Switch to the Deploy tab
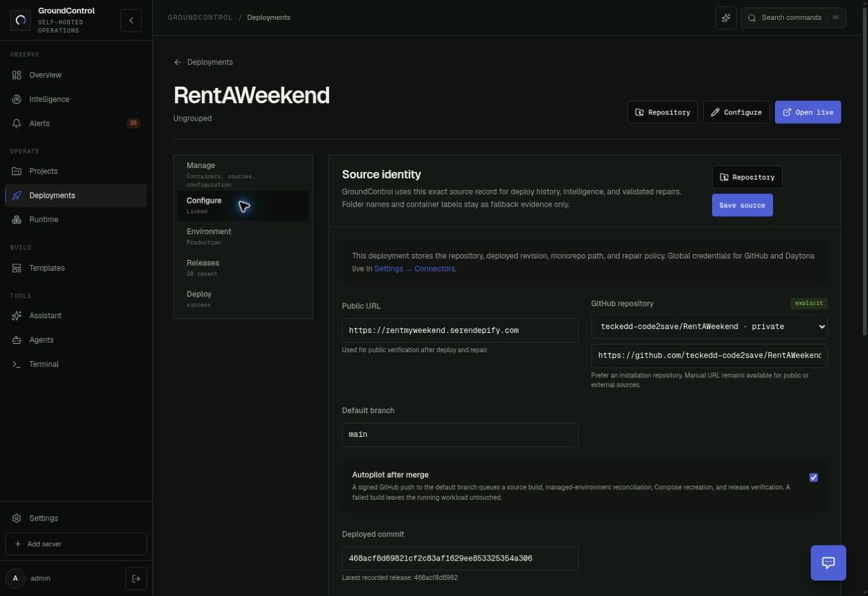The image size is (868, 596). tap(243, 299)
